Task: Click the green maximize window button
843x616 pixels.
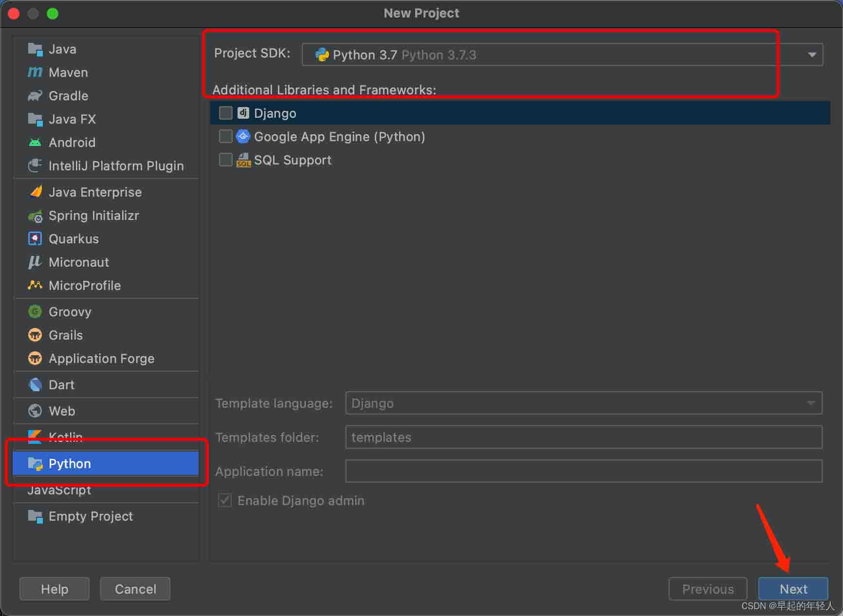Action: 53,14
